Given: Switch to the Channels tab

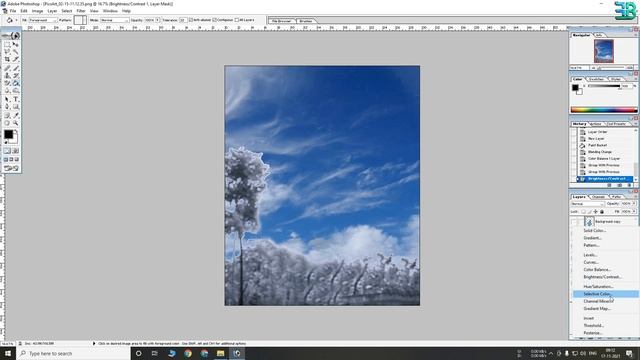Looking at the screenshot, I should tap(598, 197).
